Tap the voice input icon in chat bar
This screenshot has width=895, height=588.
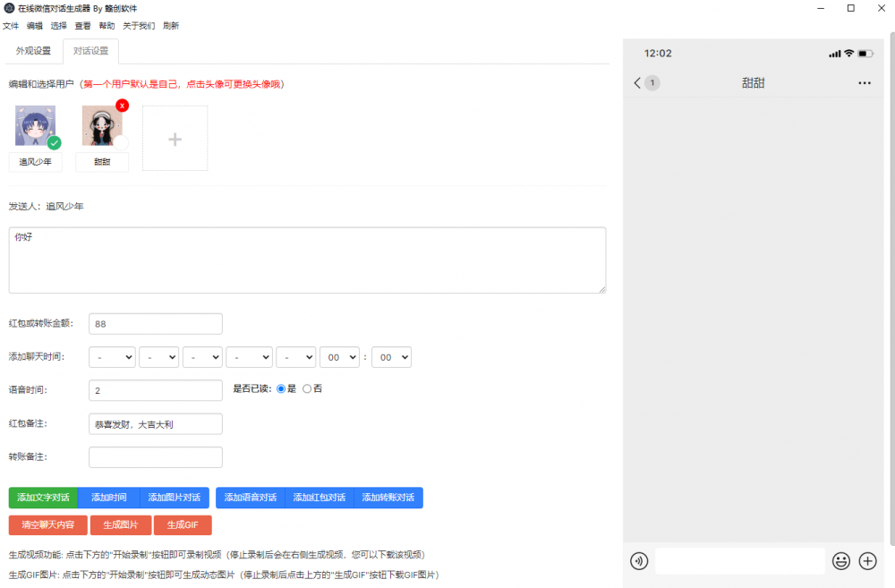pyautogui.click(x=639, y=561)
